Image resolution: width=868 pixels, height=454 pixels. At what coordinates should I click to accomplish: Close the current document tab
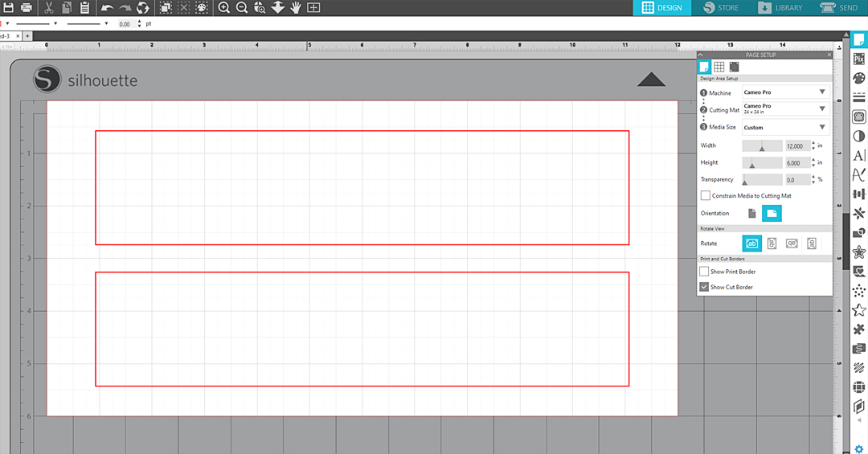[x=18, y=36]
